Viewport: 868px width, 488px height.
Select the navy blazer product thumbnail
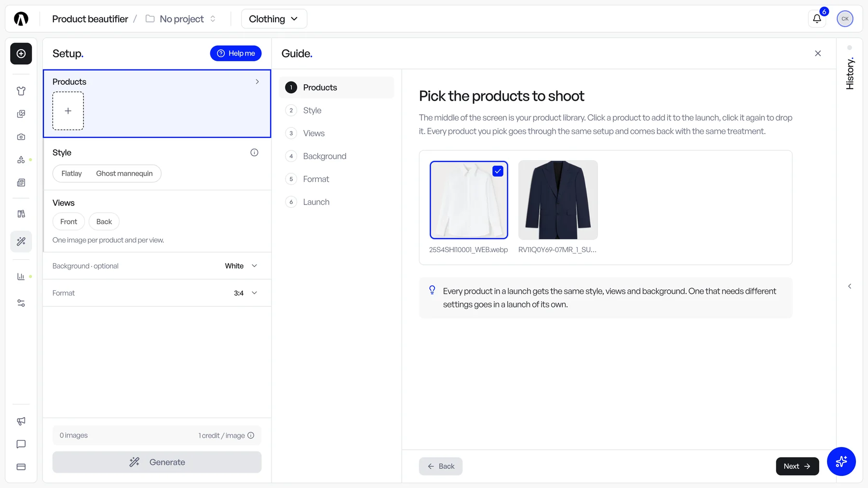558,200
